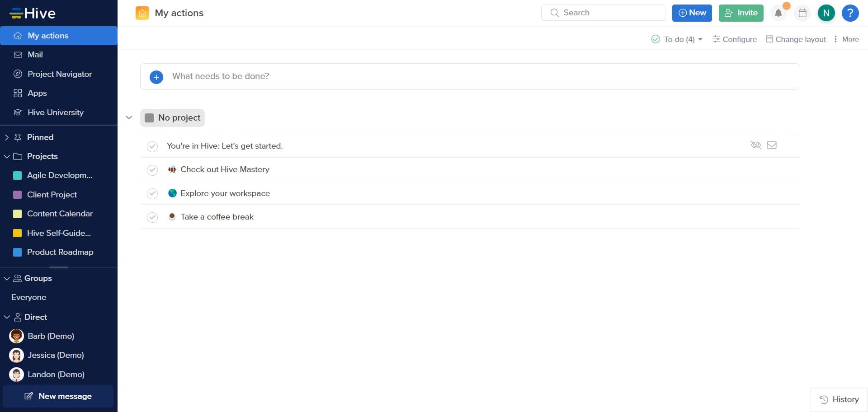Expand the Pinned sidebar section
This screenshot has width=868, height=412.
click(x=7, y=137)
